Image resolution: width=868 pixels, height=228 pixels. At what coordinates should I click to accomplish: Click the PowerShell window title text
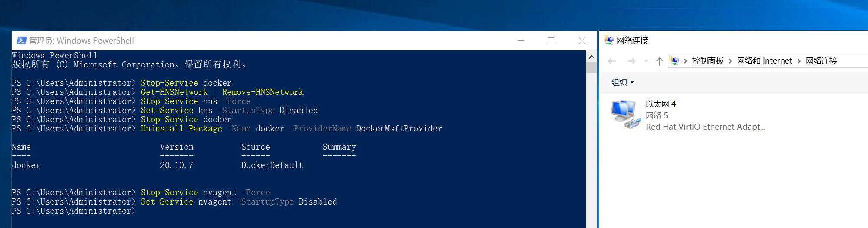[81, 40]
